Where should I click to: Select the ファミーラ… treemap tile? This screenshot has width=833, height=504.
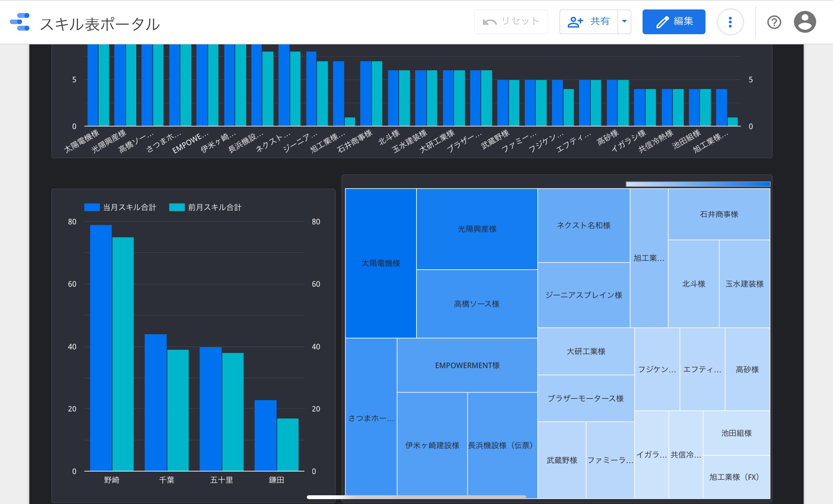[x=610, y=460]
